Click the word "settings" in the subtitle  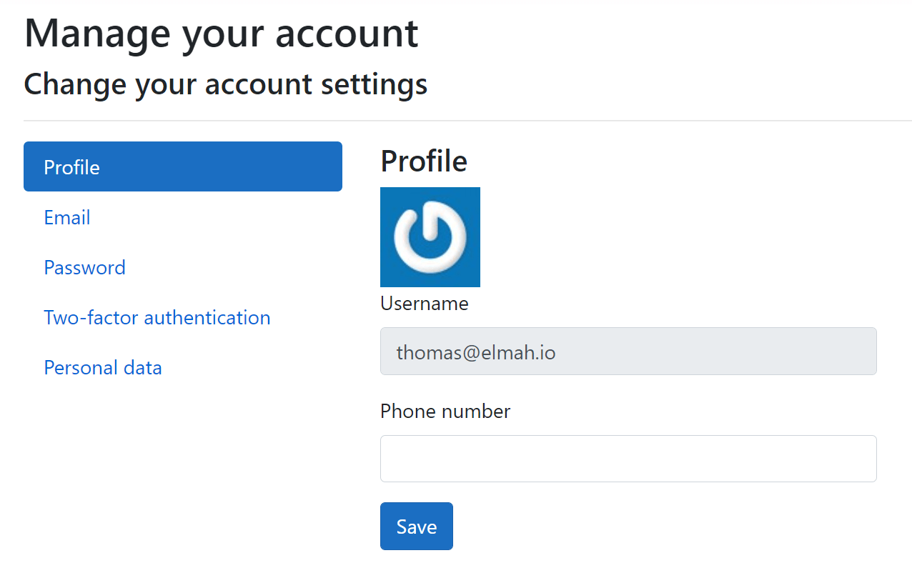pyautogui.click(x=374, y=84)
